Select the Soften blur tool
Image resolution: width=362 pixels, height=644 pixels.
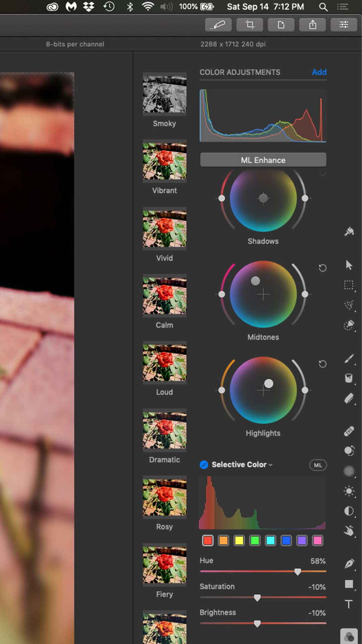[349, 471]
